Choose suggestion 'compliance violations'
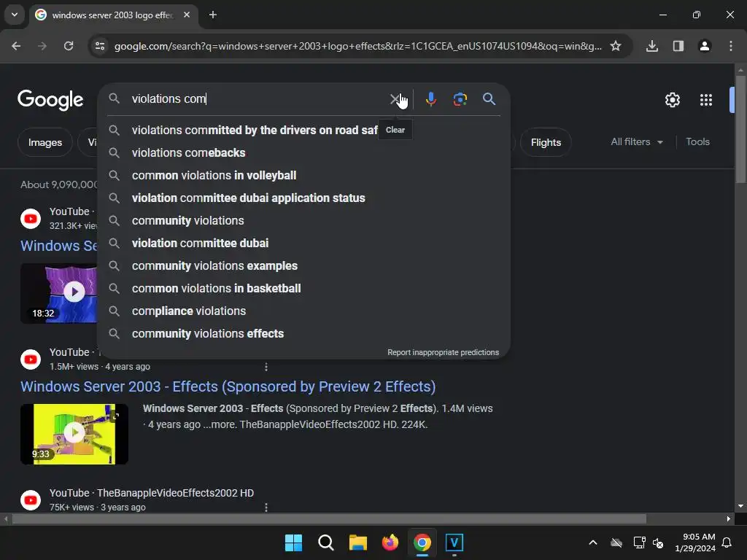 point(303,311)
